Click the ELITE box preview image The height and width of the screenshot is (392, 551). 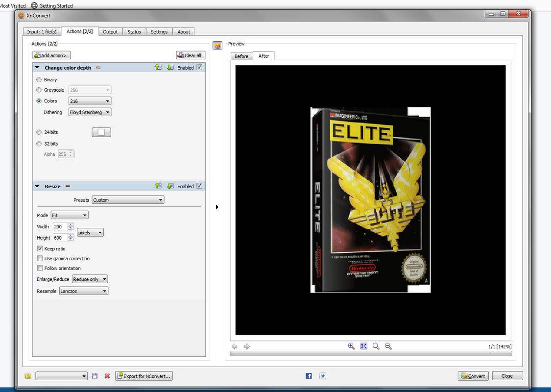point(370,200)
